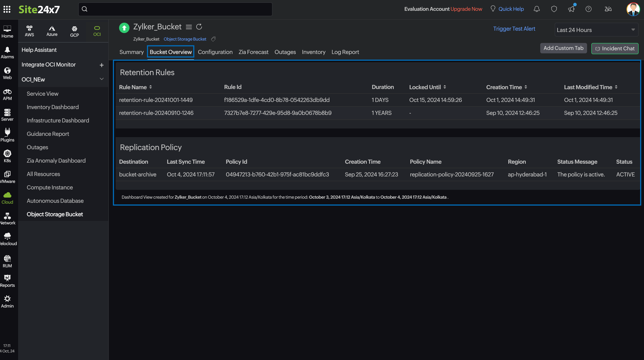This screenshot has height=360, width=644.
Task: Open the tag icon next to Object Storage Bucket
Action: (213, 39)
